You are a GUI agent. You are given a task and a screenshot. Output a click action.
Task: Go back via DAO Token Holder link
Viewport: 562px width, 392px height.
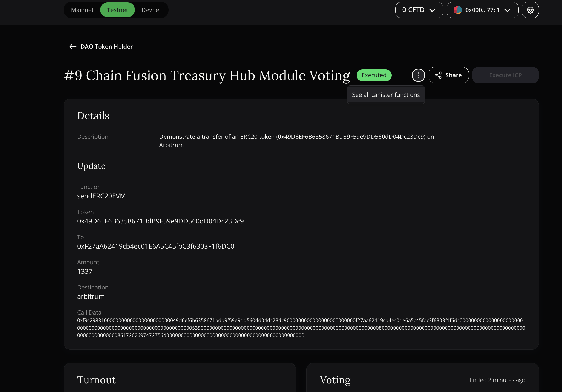[x=106, y=47]
